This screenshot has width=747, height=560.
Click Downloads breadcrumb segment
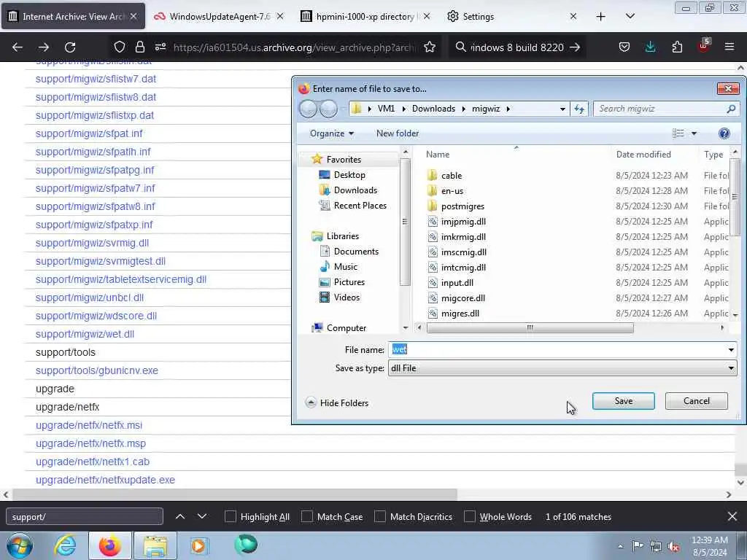433,109
